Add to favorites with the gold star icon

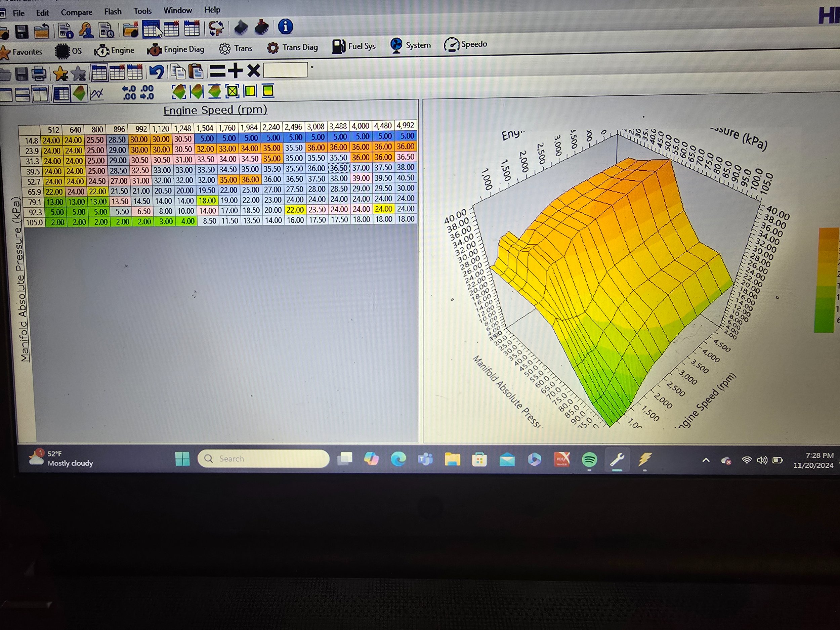click(60, 73)
